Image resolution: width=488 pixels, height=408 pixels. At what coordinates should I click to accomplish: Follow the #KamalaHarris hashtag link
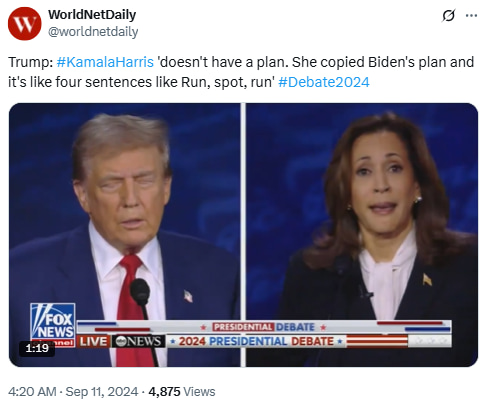105,62
